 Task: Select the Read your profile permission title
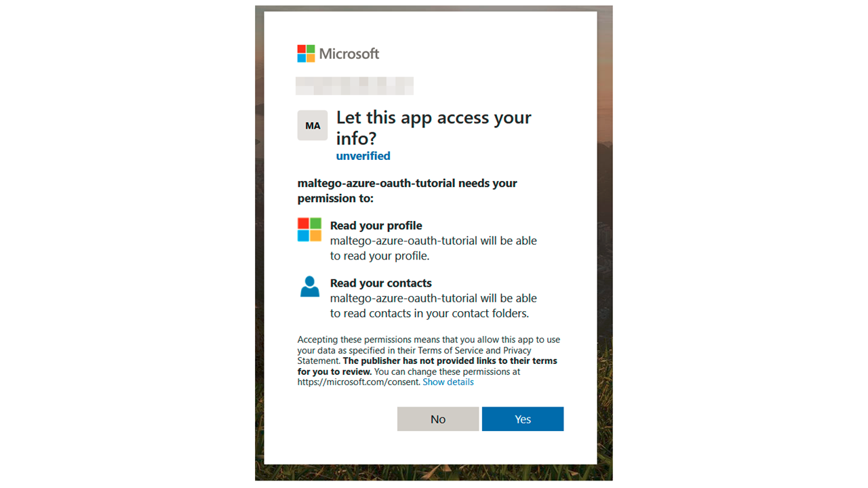coord(376,226)
